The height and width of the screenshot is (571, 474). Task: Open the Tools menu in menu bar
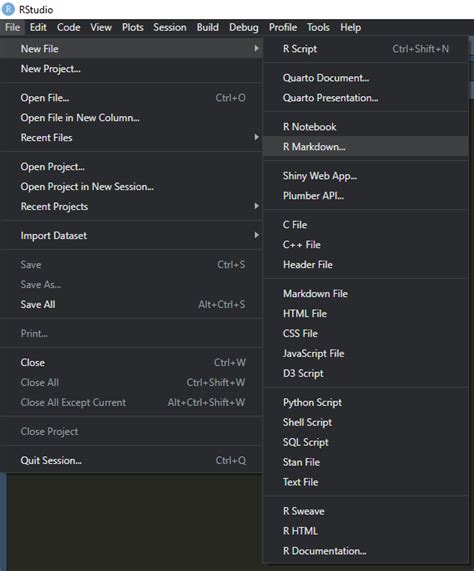[x=318, y=27]
